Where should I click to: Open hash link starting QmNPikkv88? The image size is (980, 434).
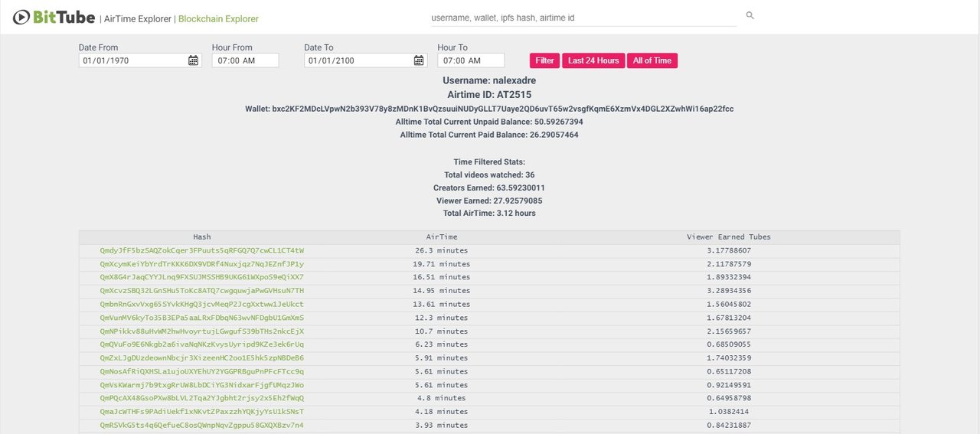point(201,331)
